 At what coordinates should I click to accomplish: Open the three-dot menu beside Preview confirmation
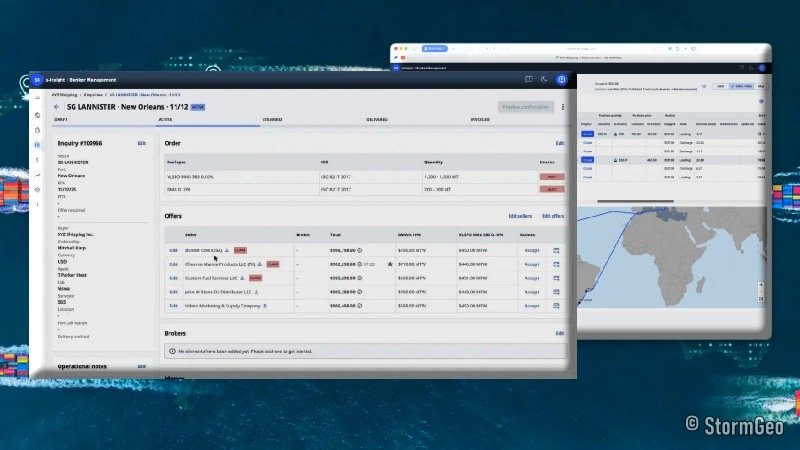pos(563,107)
